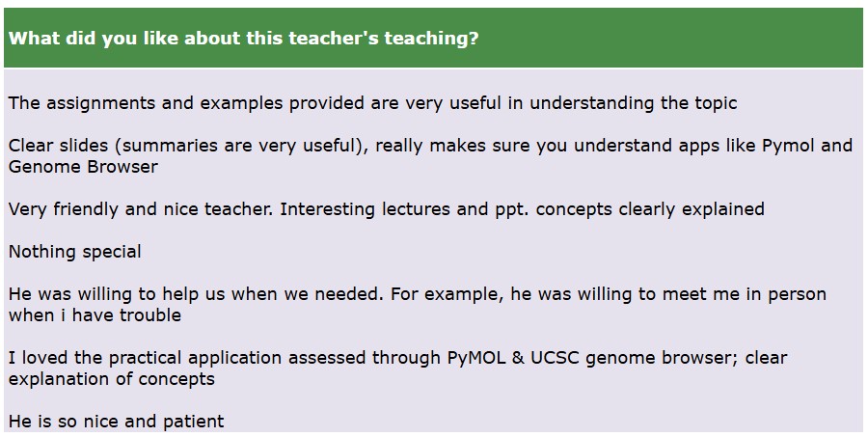The height and width of the screenshot is (437, 868).
Task: Click the line "when i have trouble"
Action: (x=95, y=314)
